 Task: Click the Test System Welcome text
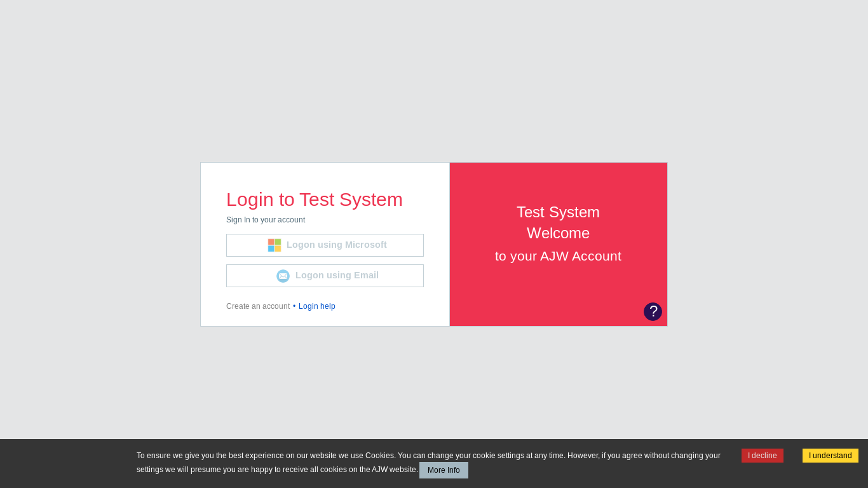[558, 222]
